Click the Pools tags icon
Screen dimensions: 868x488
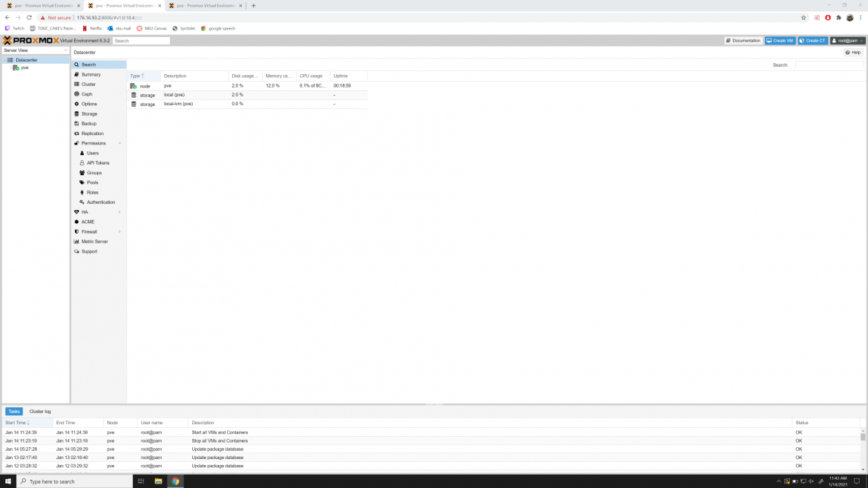tap(82, 182)
